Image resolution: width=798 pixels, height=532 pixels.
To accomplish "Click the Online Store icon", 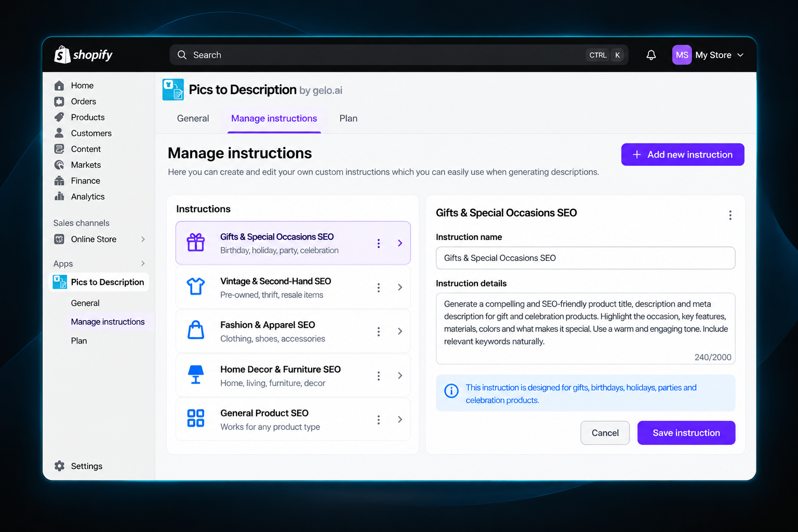I will [x=59, y=239].
